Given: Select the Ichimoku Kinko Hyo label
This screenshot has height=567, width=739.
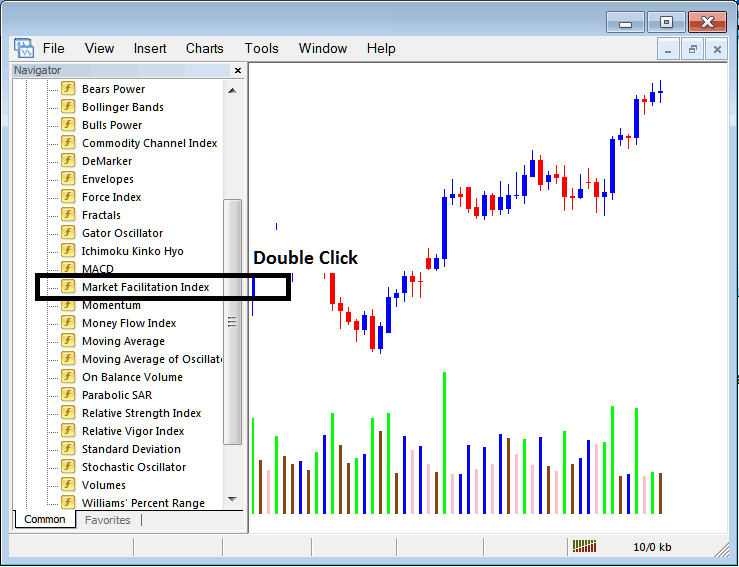Looking at the screenshot, I should click(x=132, y=251).
